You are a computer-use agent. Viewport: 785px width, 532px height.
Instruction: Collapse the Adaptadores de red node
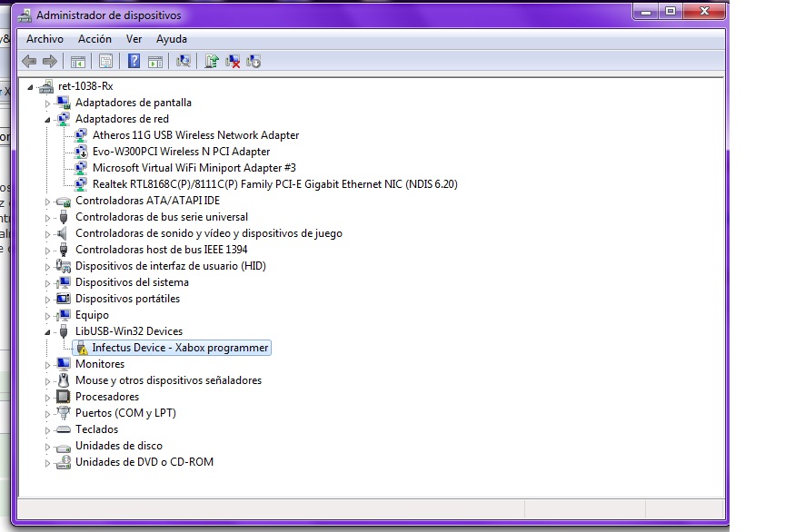(47, 120)
